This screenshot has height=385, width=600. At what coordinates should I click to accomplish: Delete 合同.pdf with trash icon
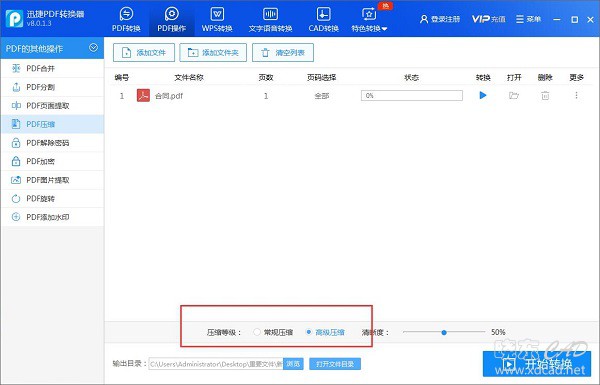(545, 95)
